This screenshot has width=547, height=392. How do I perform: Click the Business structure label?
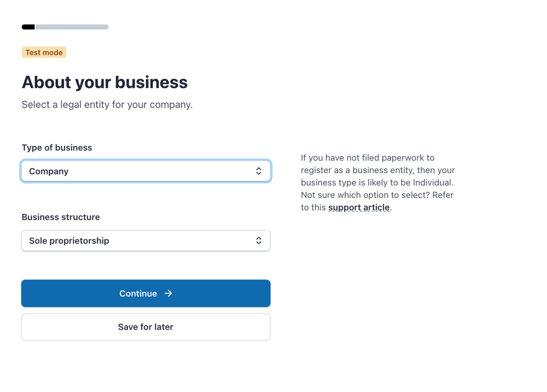tap(61, 217)
